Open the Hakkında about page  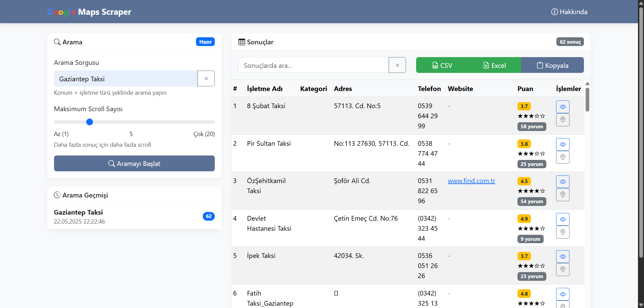[x=569, y=12]
